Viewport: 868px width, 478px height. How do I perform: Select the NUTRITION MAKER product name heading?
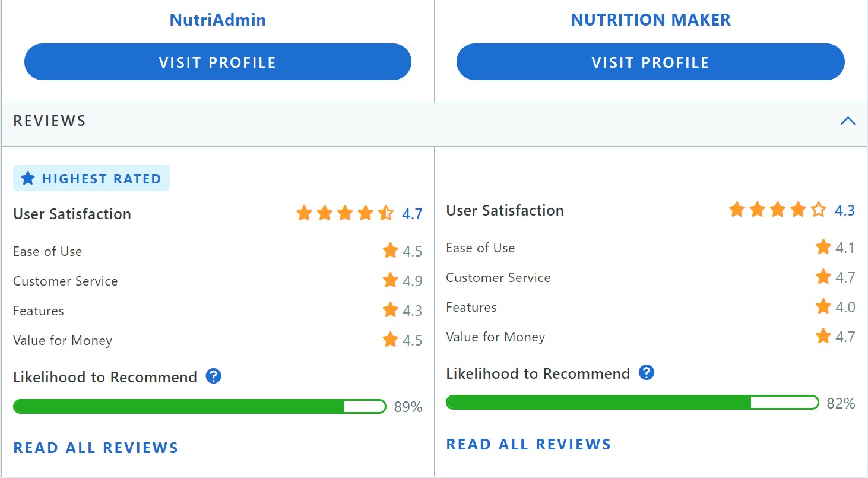(650, 19)
